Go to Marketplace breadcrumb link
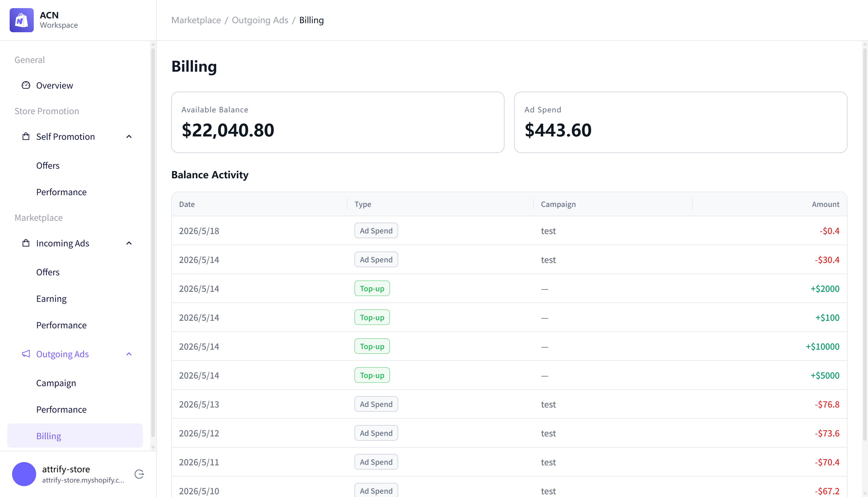 [196, 20]
